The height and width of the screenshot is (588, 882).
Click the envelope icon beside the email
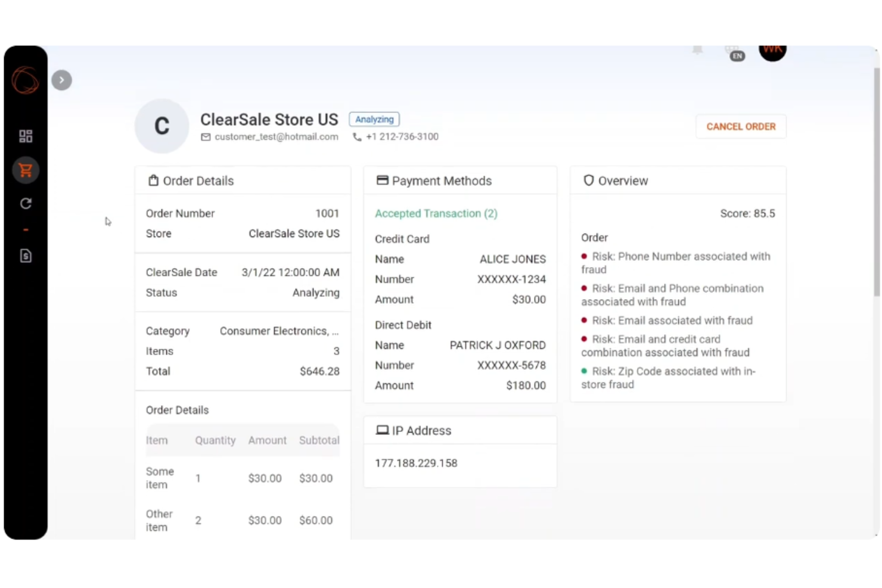coord(206,137)
